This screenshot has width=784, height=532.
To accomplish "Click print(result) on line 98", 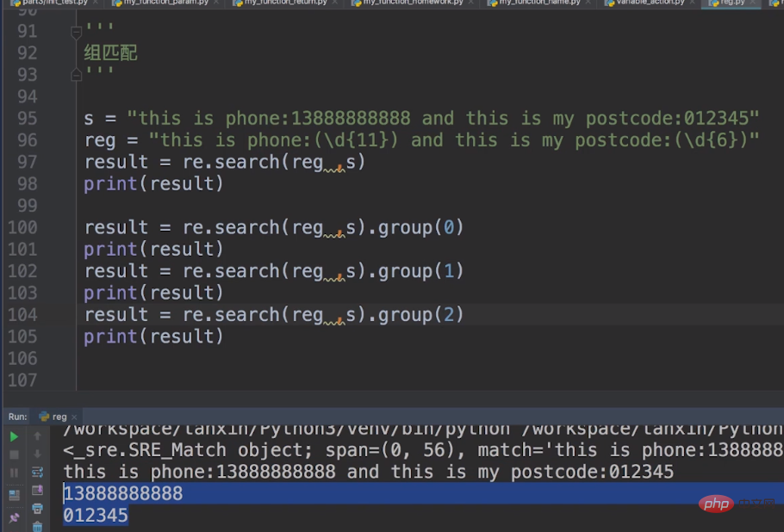I will 153,184.
